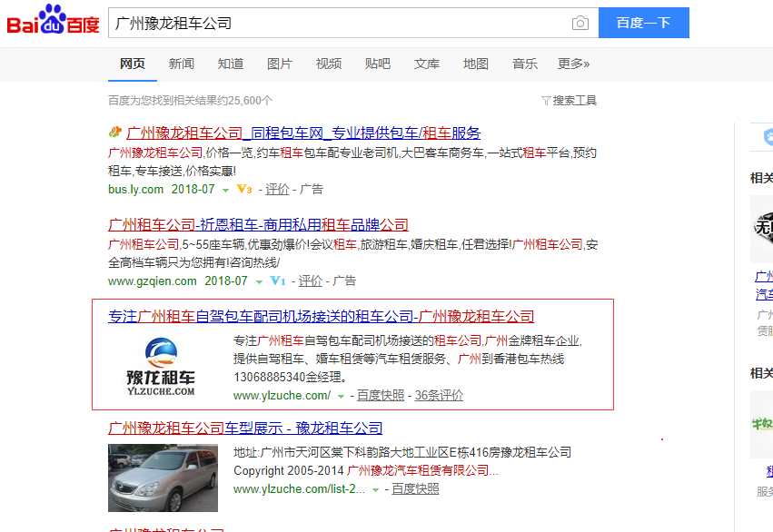The height and width of the screenshot is (532, 773).
Task: Expand dropdown arrow next to www.gzqien.com
Action: 259,281
